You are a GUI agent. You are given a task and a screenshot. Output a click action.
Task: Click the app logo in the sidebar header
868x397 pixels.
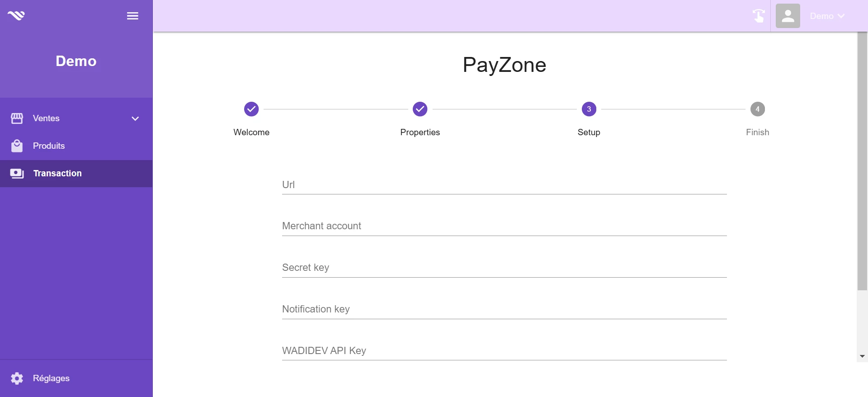(16, 16)
